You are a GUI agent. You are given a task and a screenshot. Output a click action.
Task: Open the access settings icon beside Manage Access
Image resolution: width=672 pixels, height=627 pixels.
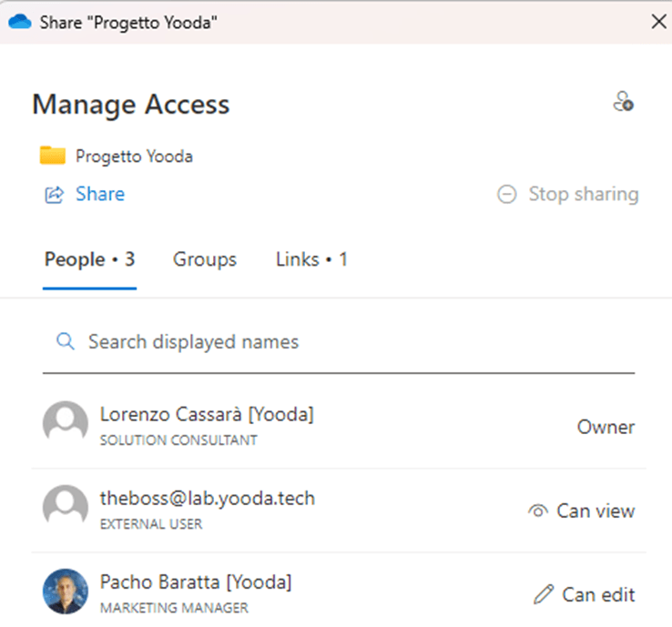[x=623, y=102]
